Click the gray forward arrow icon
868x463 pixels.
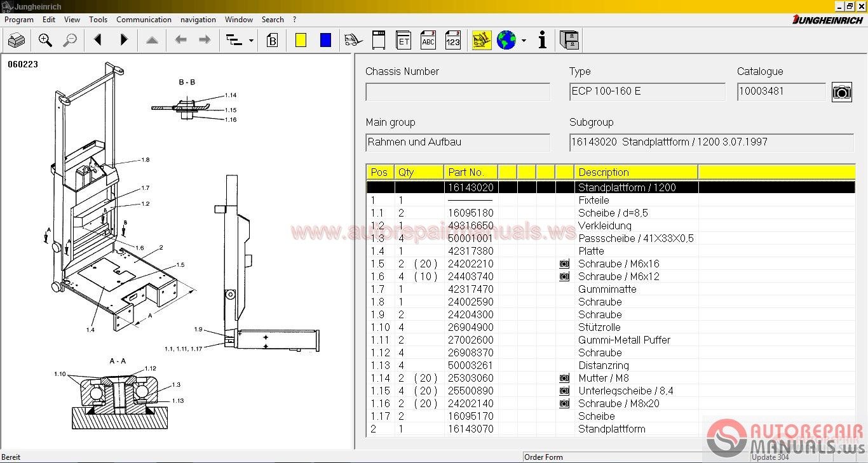(x=205, y=40)
